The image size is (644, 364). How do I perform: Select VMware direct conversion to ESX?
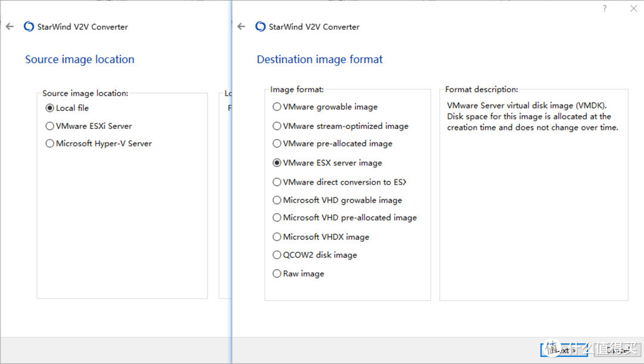click(277, 182)
